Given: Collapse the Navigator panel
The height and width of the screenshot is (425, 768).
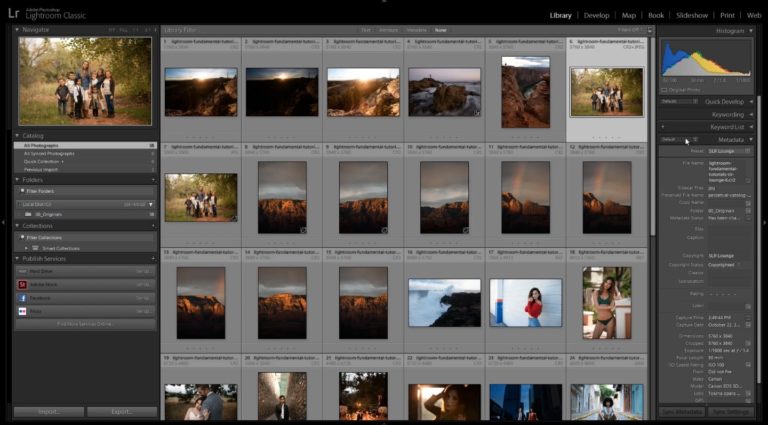Looking at the screenshot, I should [17, 30].
